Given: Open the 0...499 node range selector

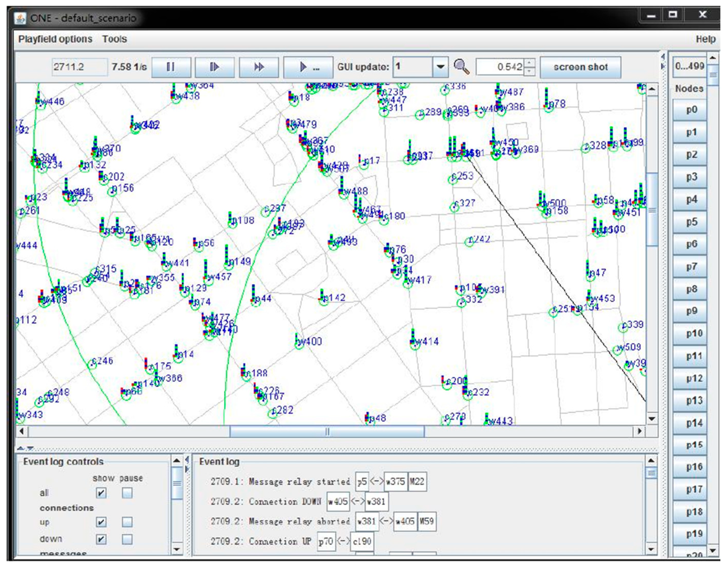Looking at the screenshot, I should [689, 66].
